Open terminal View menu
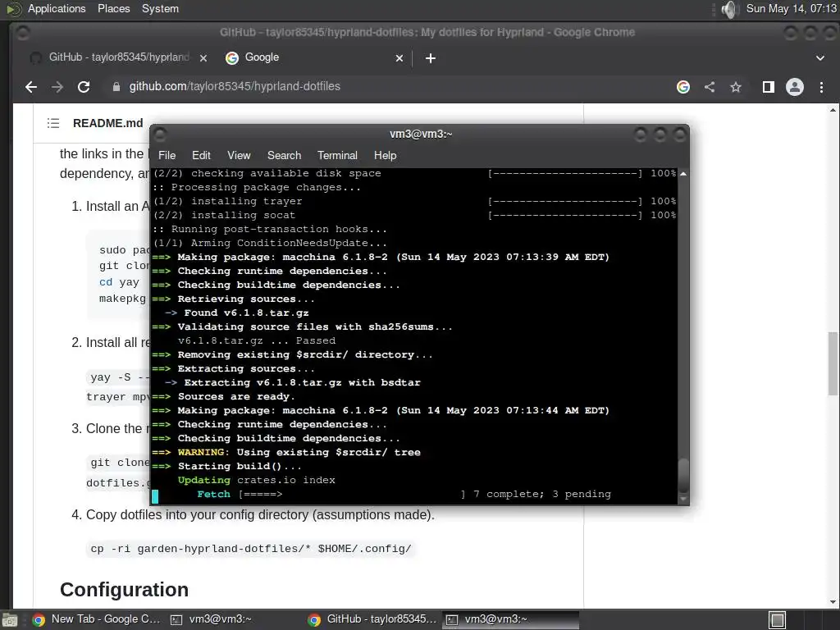The image size is (840, 630). tap(239, 155)
